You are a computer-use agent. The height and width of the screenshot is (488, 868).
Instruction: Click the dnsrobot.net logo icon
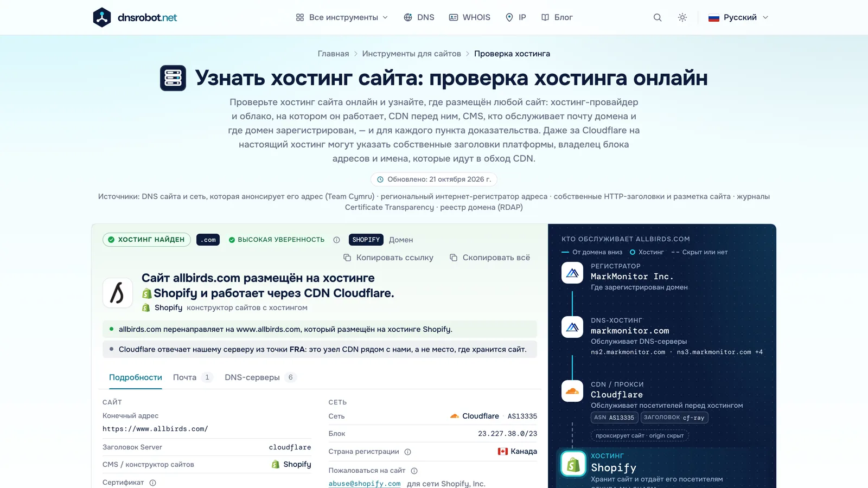(102, 17)
